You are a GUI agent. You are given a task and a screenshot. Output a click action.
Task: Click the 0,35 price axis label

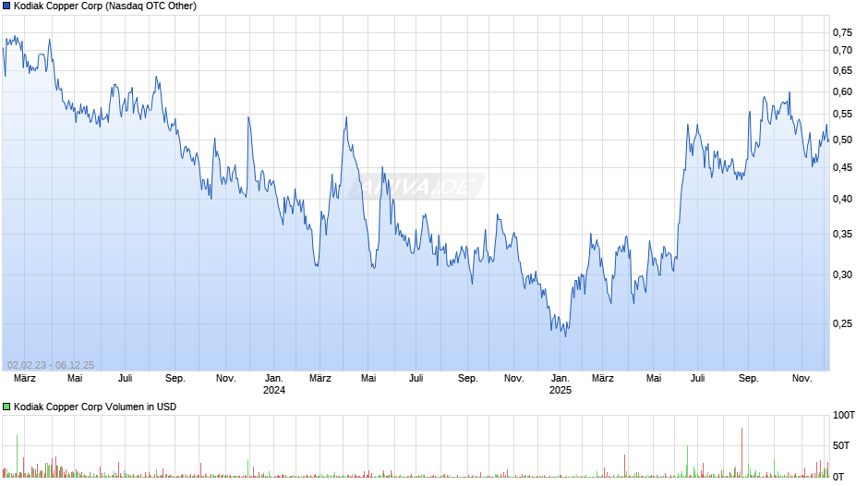click(842, 235)
